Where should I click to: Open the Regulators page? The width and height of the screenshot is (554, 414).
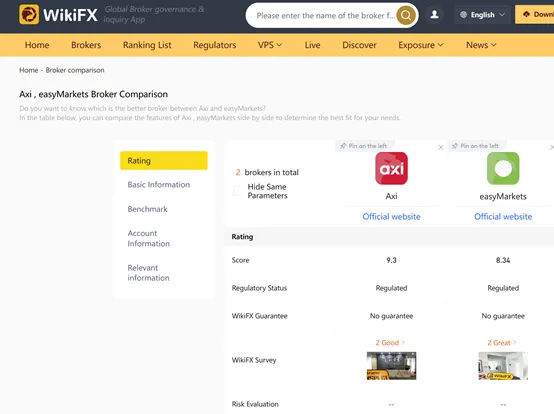[x=214, y=45]
